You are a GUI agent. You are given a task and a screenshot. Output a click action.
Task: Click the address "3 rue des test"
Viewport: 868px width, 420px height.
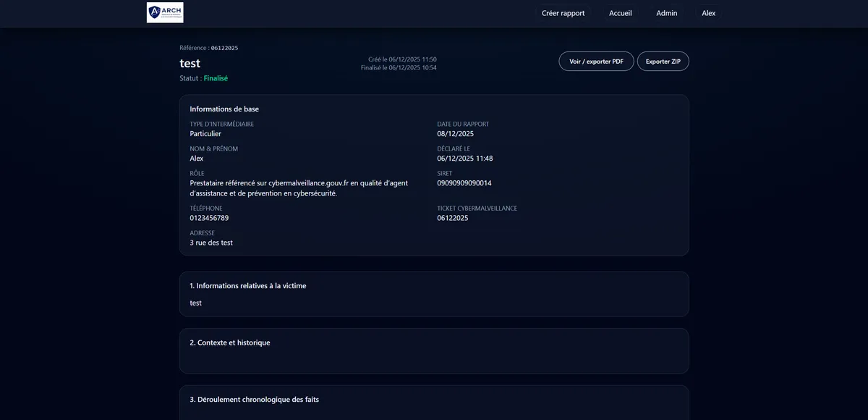(211, 243)
